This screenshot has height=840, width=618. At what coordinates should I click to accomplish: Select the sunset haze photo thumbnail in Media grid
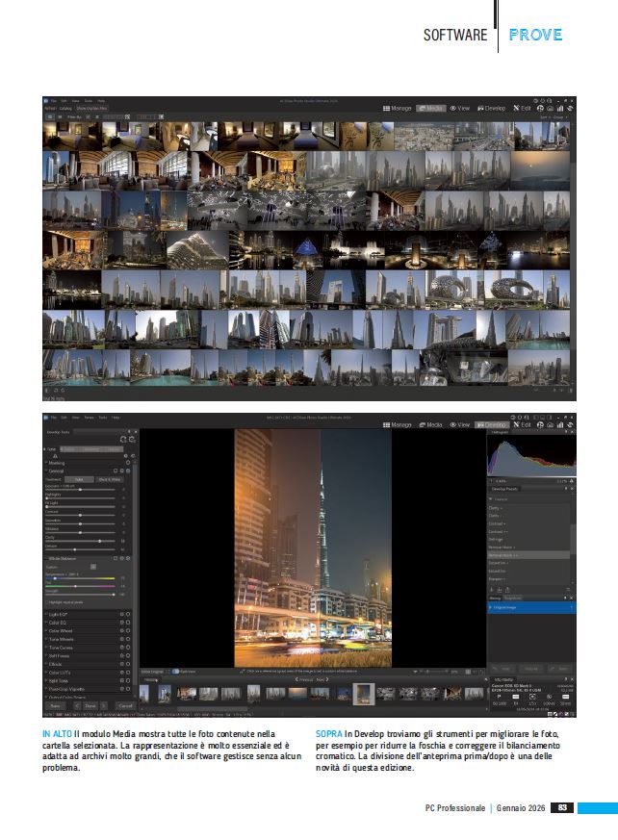[x=540, y=170]
